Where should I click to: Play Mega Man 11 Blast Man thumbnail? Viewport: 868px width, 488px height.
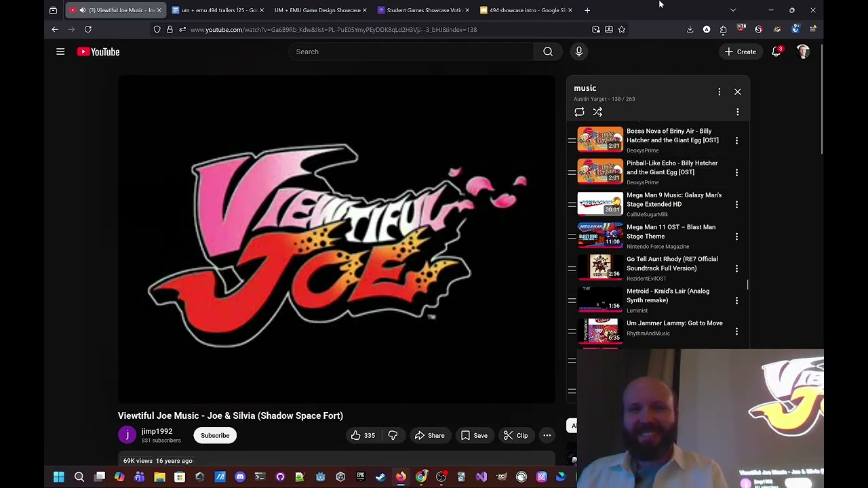click(x=600, y=237)
